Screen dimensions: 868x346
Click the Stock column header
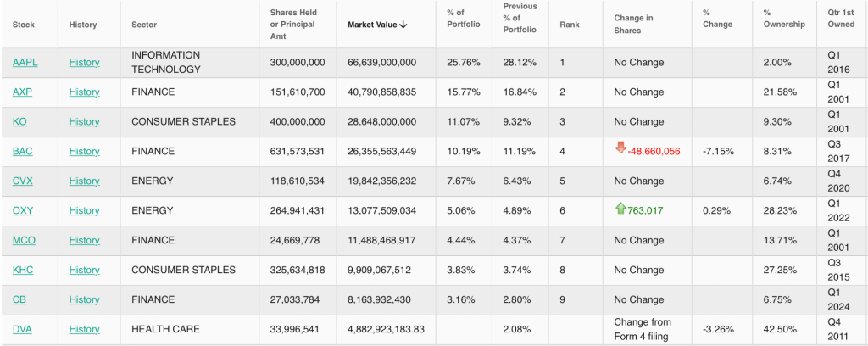[x=23, y=25]
